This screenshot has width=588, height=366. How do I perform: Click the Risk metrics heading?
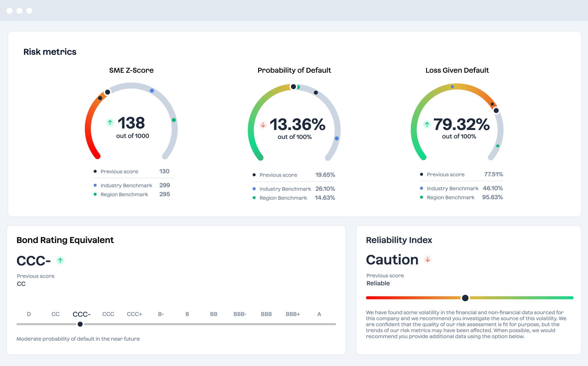(50, 52)
